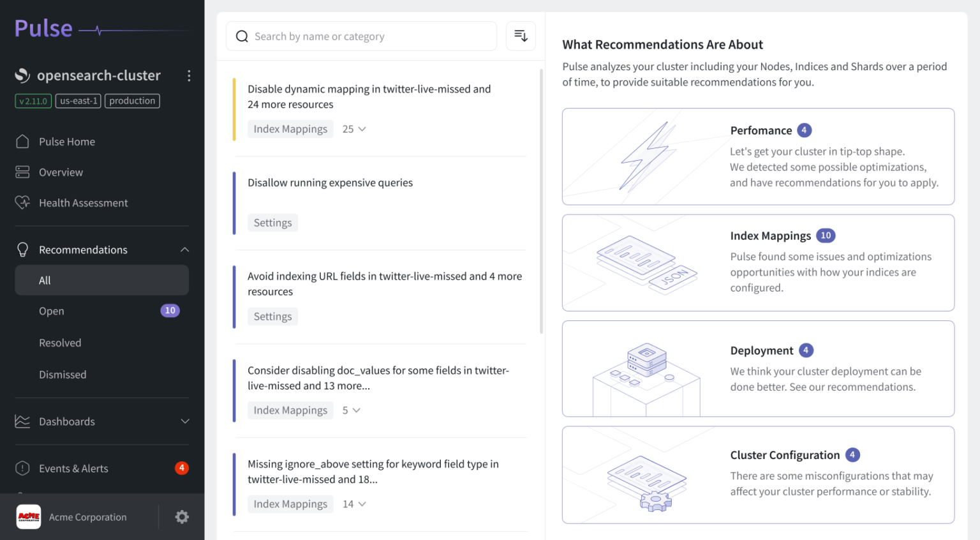Open Events & Alerts via its alert icon
Image resolution: width=980 pixels, height=540 pixels.
[22, 468]
